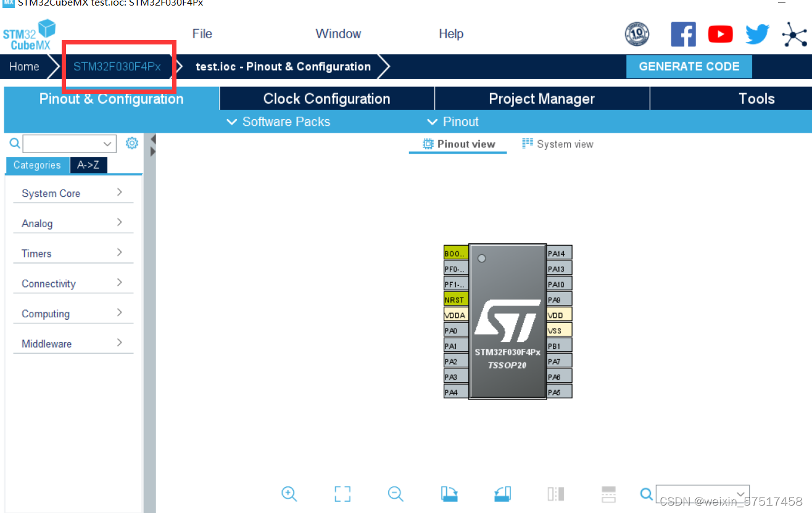Click the 10 years anniversary badge
This screenshot has width=812, height=513.
(637, 34)
